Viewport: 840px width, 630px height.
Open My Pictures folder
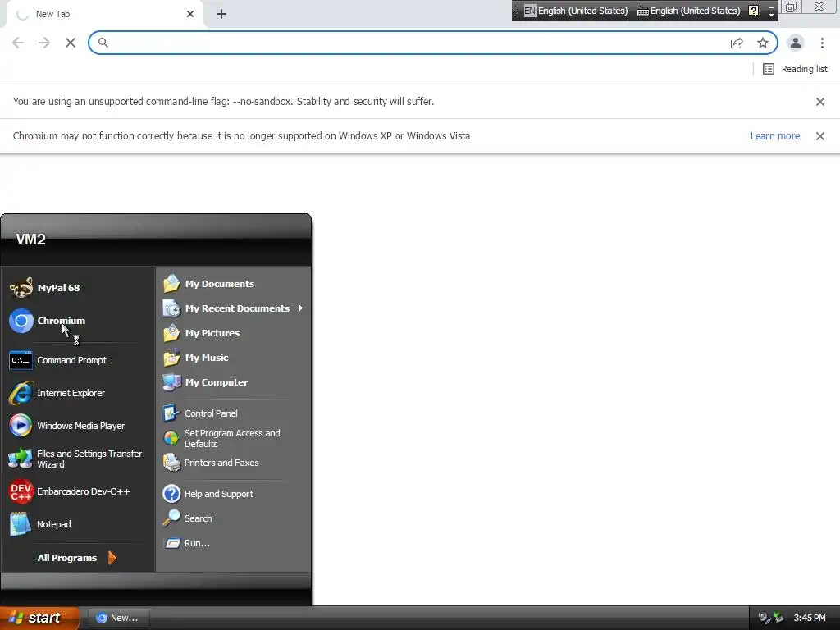(233, 333)
